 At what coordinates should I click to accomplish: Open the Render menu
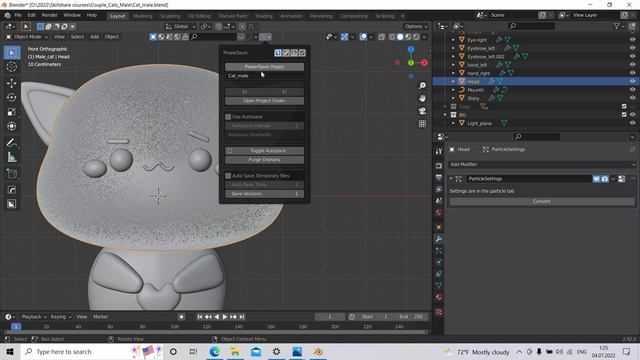(49, 15)
